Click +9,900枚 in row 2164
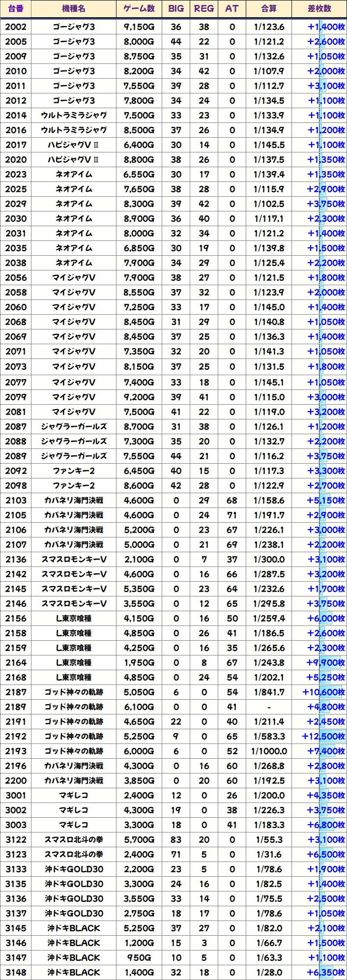Image resolution: width=347 pixels, height=980 pixels. [x=326, y=662]
